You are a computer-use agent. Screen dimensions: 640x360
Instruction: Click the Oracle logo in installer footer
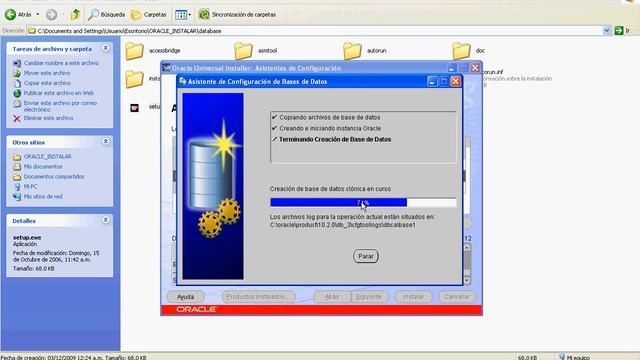click(196, 309)
